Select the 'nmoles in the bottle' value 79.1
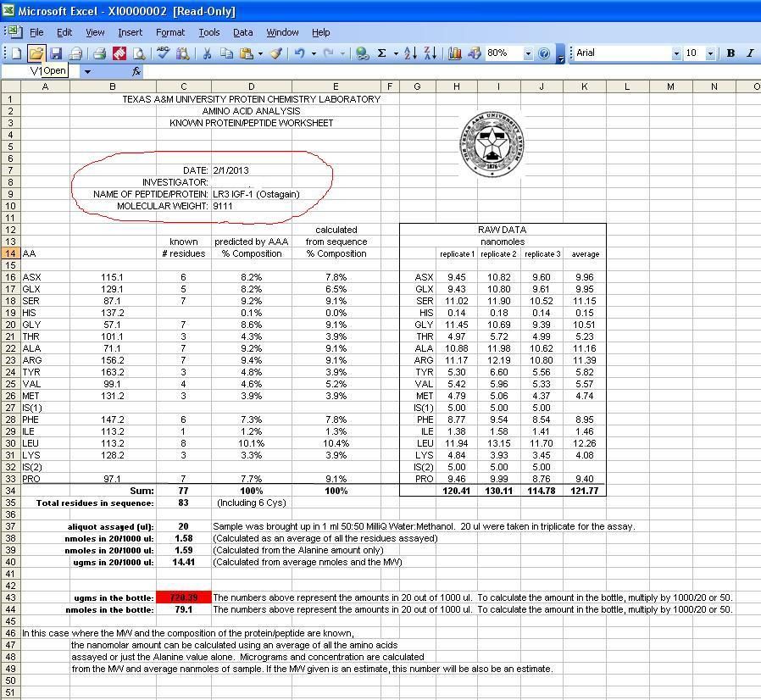Screen dimensions: 761x700 pyautogui.click(x=183, y=609)
